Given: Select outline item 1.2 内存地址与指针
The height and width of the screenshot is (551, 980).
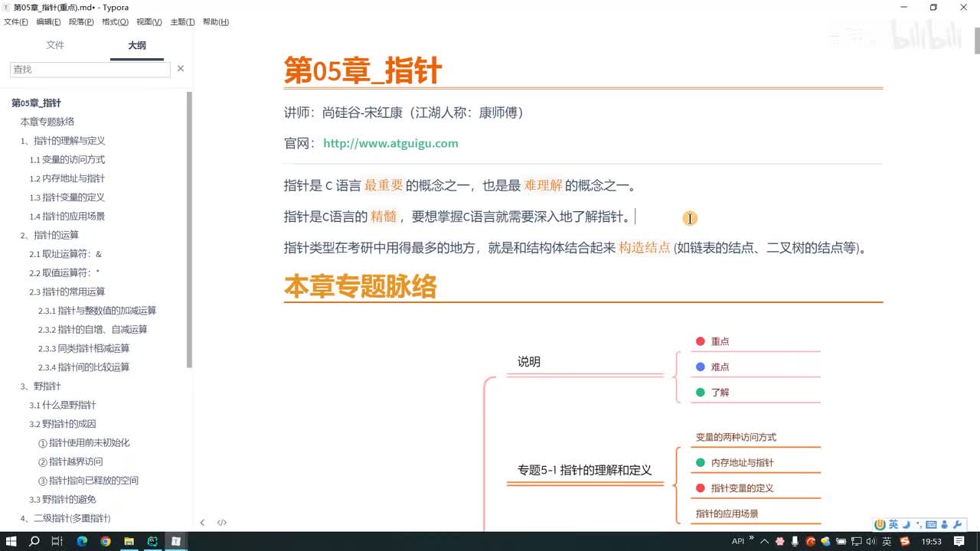Looking at the screenshot, I should pyautogui.click(x=67, y=178).
